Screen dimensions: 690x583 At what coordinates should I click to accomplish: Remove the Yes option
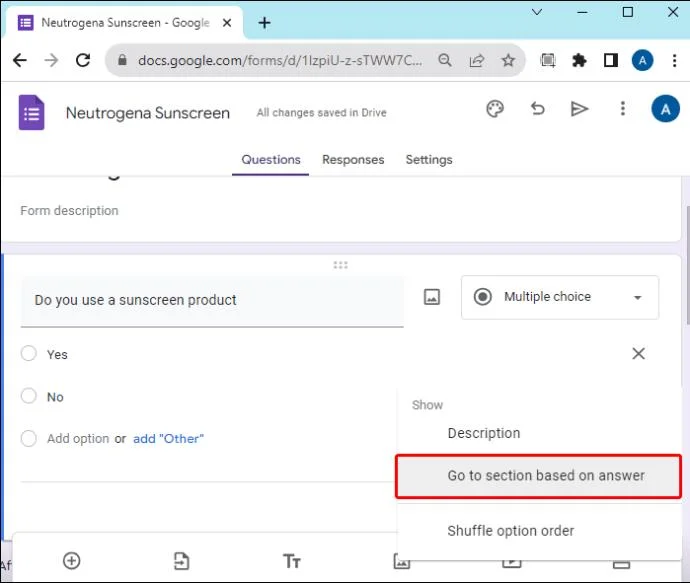[638, 354]
